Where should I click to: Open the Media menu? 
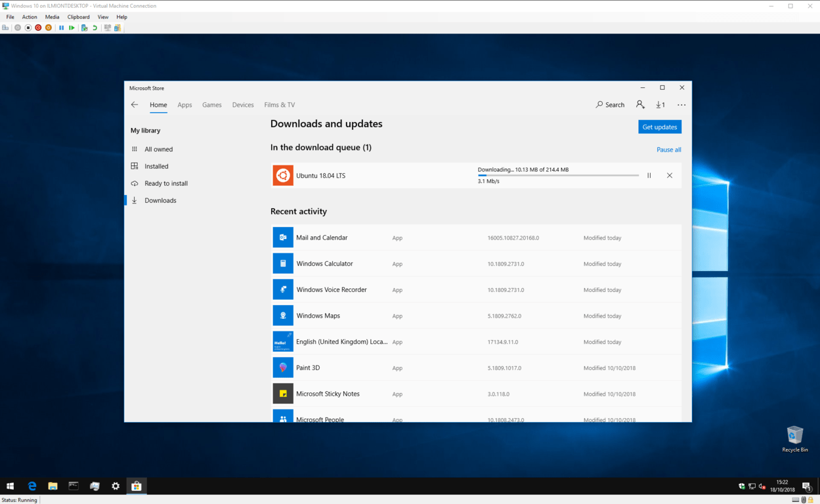[52, 17]
